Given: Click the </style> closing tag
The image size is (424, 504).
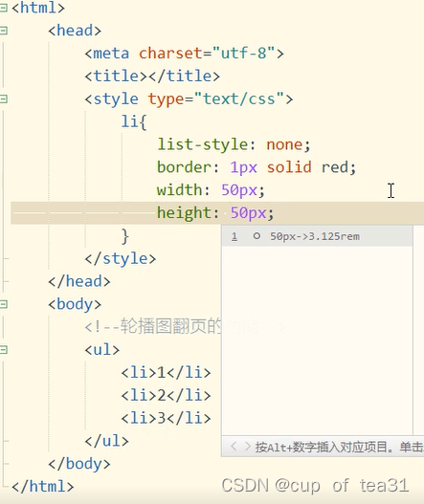Looking at the screenshot, I should pyautogui.click(x=120, y=258).
